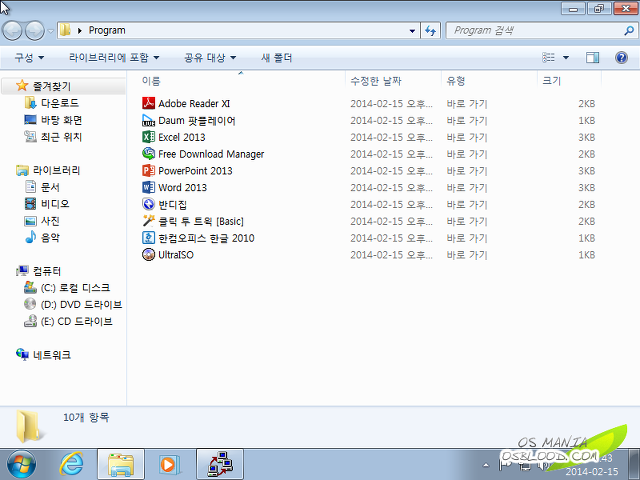Open (D:) DVD 드라이브
The width and height of the screenshot is (640, 480).
coord(81,304)
